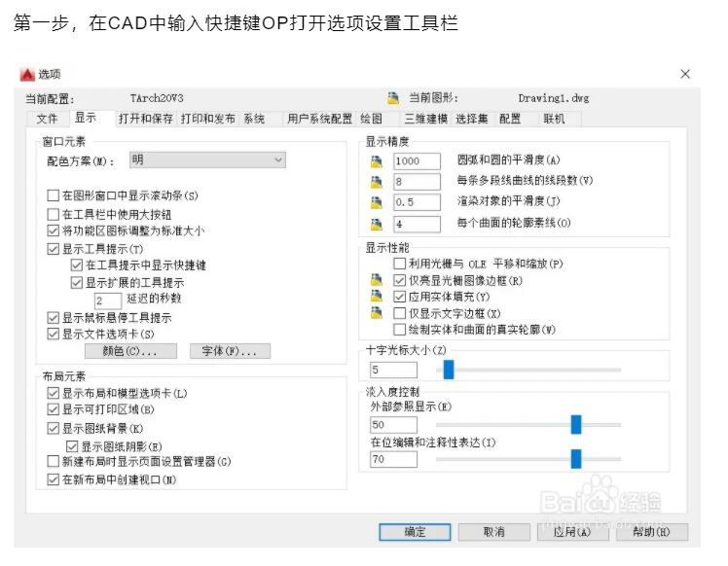The width and height of the screenshot is (728, 566).
Task: Open the 配色方案 dropdown list
Action: click(x=207, y=159)
